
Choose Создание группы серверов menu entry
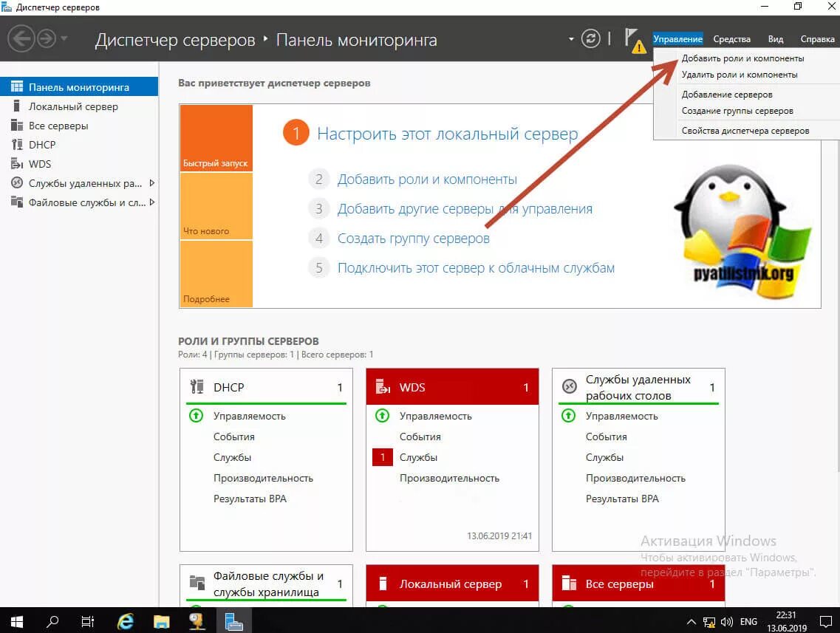tap(737, 111)
